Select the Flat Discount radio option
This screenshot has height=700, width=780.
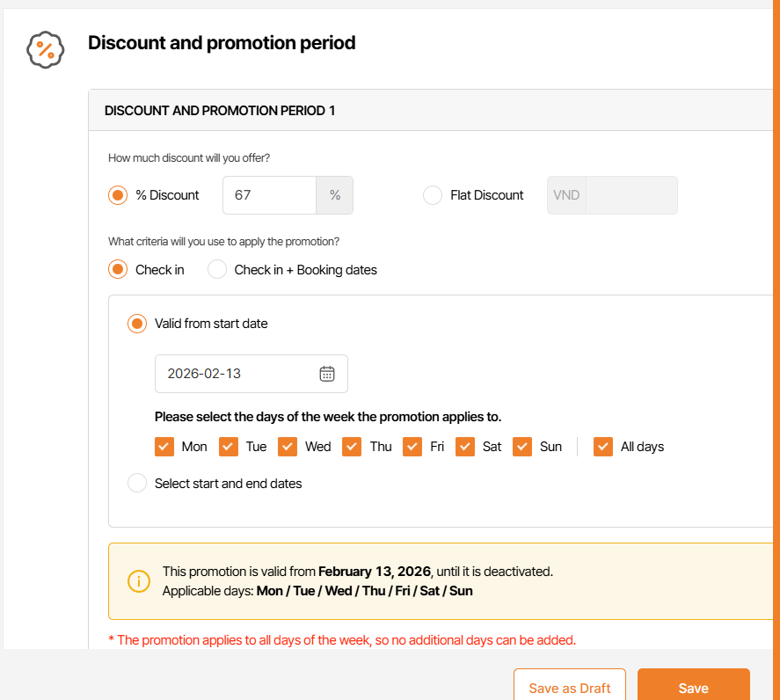click(433, 195)
